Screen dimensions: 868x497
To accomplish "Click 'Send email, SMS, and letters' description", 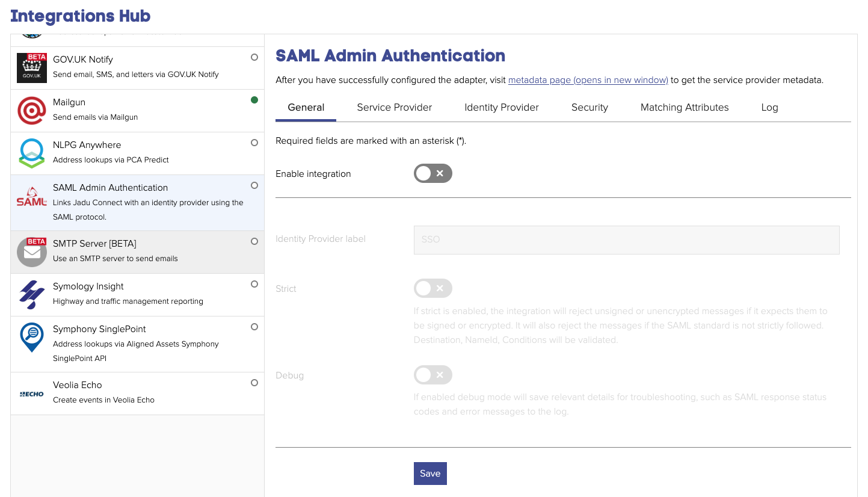I will (x=136, y=74).
